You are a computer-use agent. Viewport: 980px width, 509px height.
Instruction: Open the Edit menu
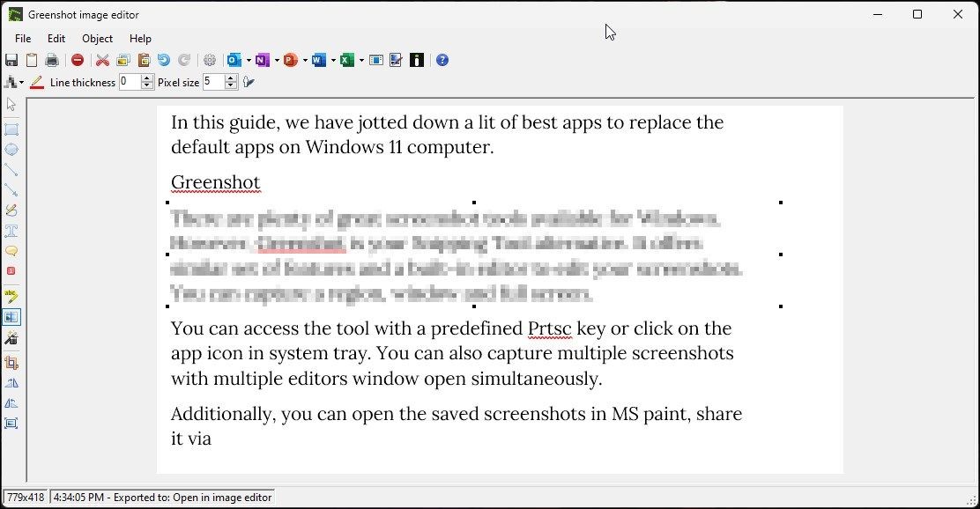point(56,38)
